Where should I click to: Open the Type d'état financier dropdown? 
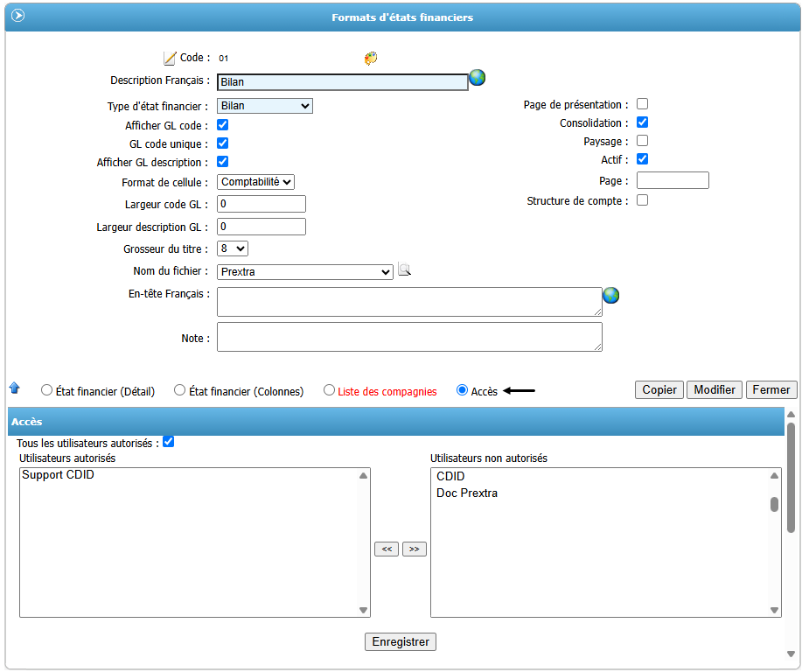(264, 106)
